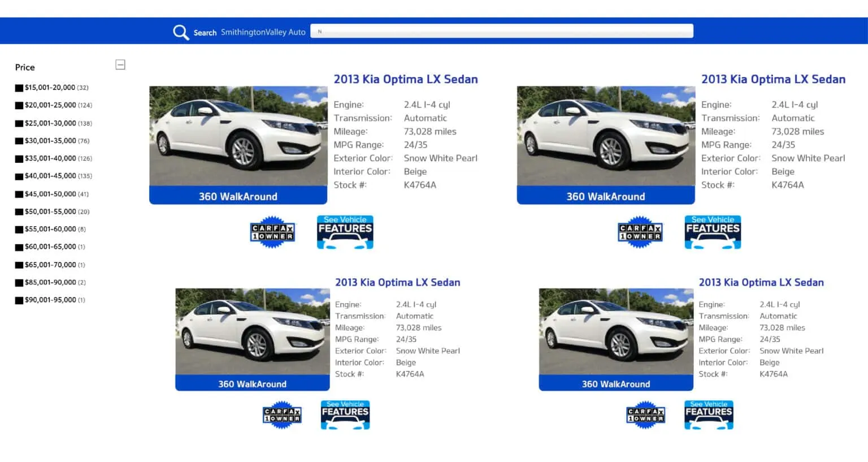Screen dimensions: 868x462
Task: Click the See Vehicle Features icon for the top-right car
Action: point(712,231)
